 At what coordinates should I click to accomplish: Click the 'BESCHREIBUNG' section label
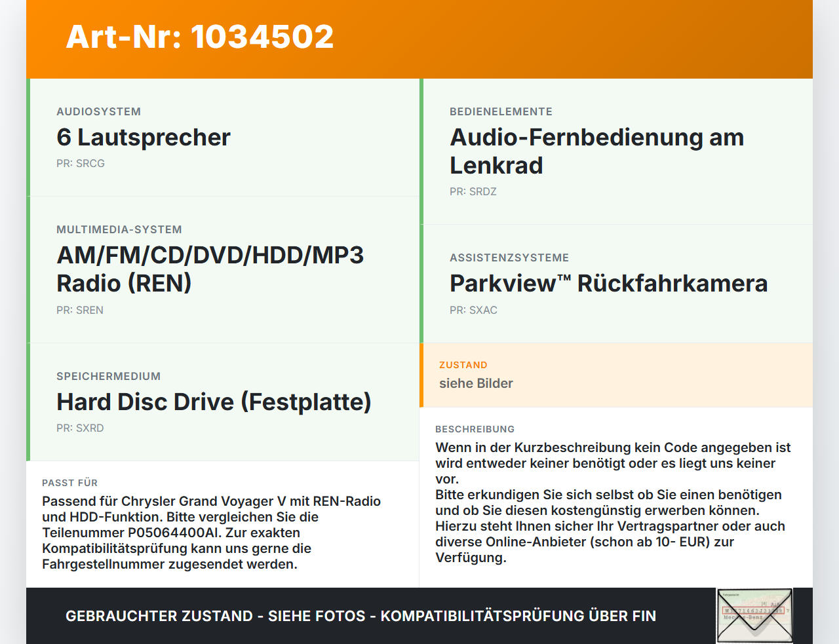475,430
